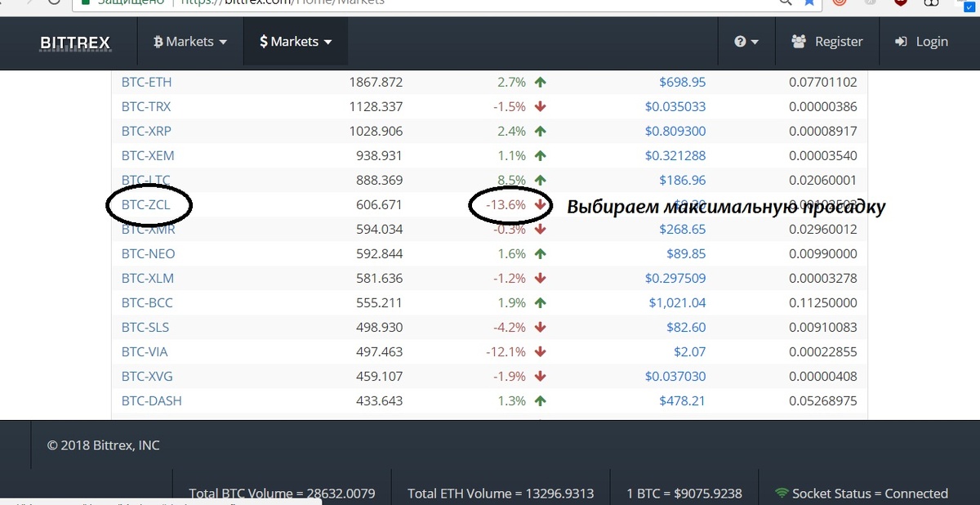
Task: Open the BTC-XRP market
Action: pyautogui.click(x=146, y=132)
